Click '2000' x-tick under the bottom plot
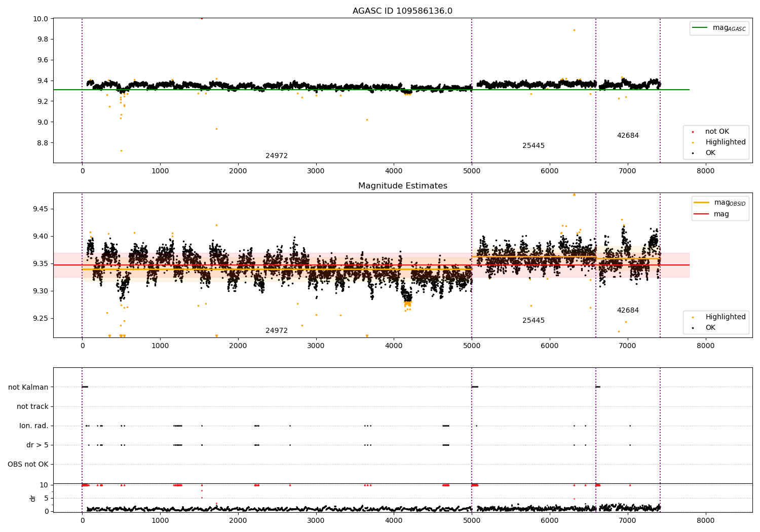The height and width of the screenshot is (532, 760). coord(238,520)
